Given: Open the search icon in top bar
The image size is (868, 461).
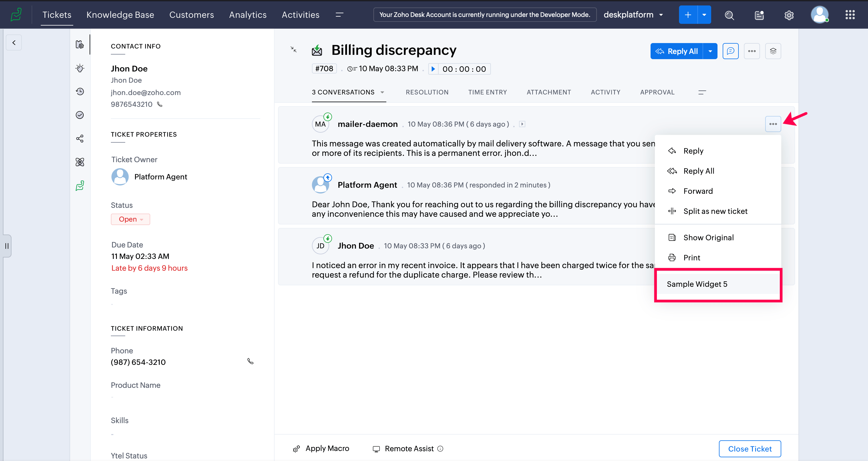Looking at the screenshot, I should point(729,15).
